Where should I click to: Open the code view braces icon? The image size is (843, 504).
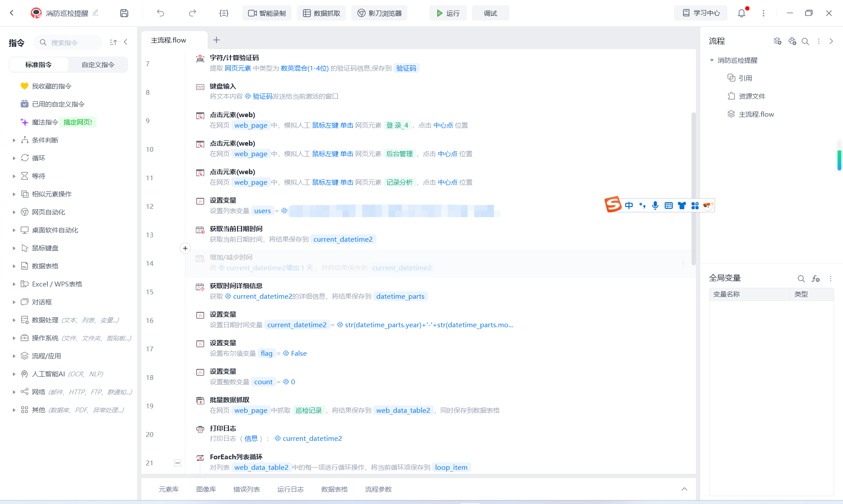[x=224, y=13]
